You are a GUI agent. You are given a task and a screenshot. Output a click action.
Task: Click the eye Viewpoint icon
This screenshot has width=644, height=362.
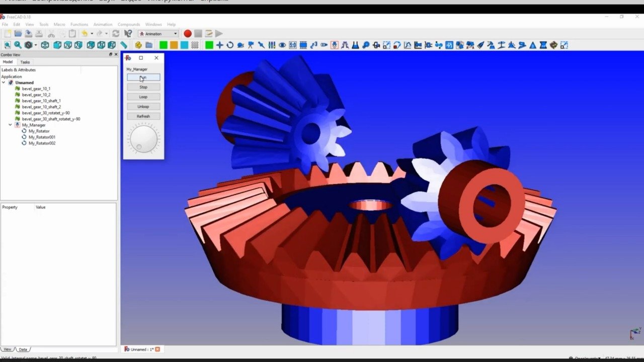[282, 45]
